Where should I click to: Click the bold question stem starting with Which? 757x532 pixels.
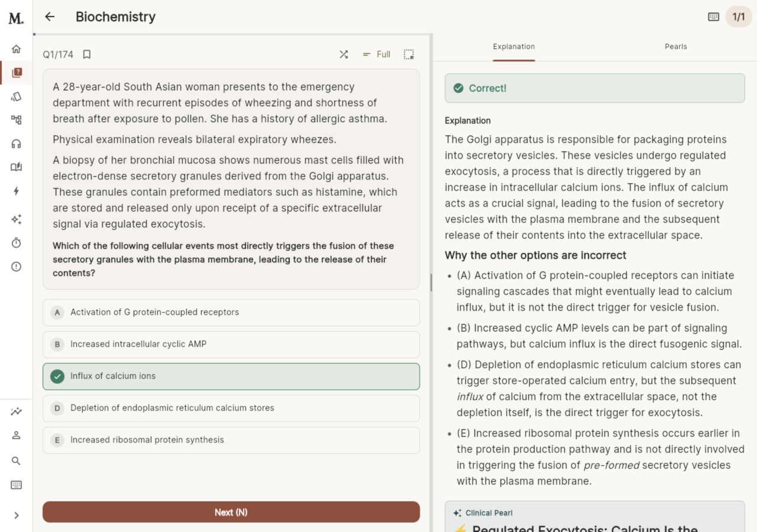coord(224,259)
